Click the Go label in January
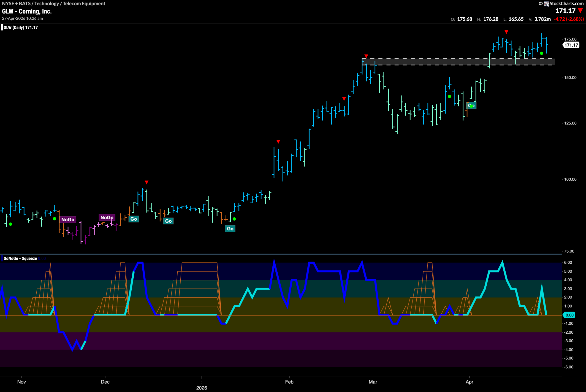The width and height of the screenshot is (586, 392). click(x=230, y=229)
